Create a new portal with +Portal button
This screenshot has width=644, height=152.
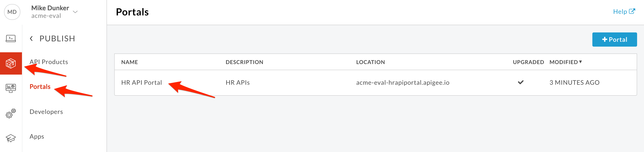[614, 39]
